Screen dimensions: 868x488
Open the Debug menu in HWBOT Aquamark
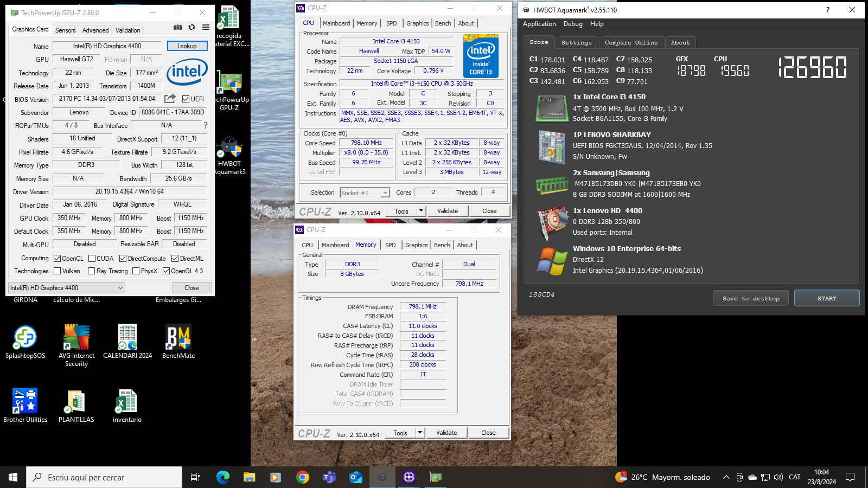(x=573, y=24)
